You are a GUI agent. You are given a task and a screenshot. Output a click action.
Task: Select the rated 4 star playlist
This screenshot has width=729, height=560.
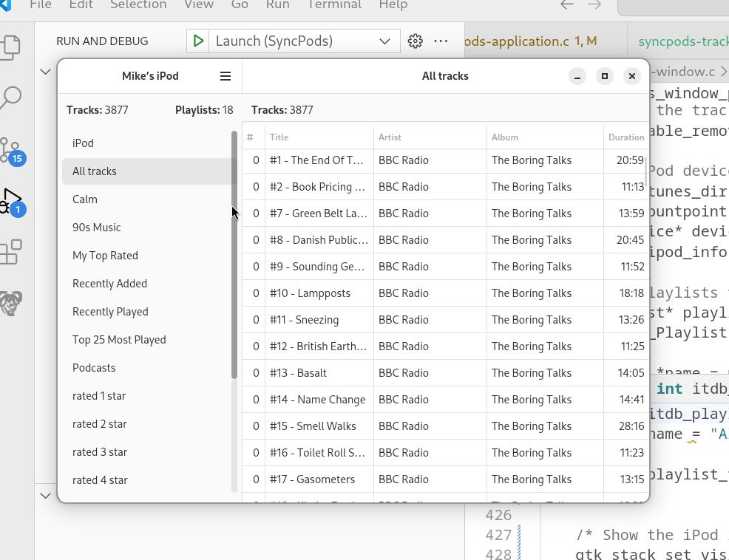pos(146,480)
